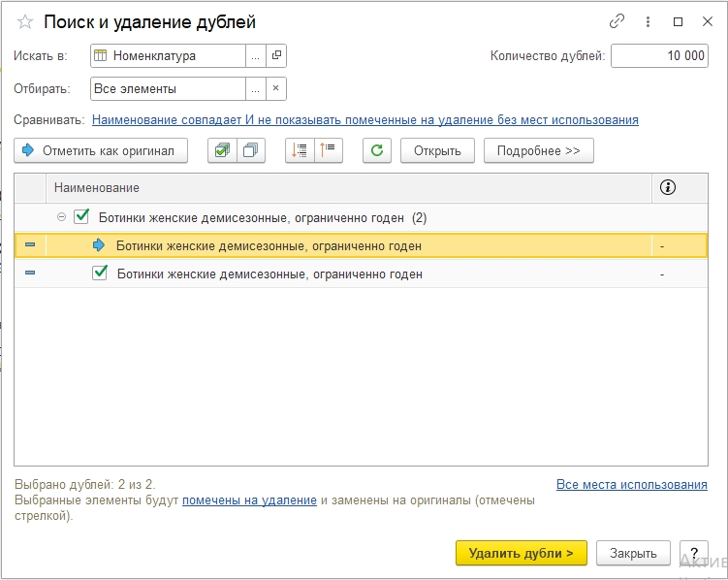
Task: Click the Количество дублей input field
Action: (x=661, y=55)
